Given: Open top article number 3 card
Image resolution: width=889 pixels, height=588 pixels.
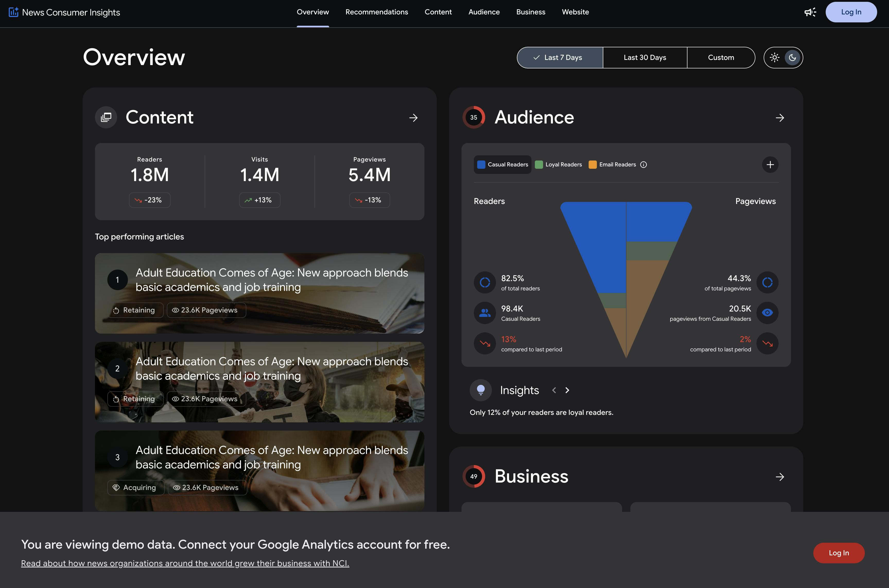Looking at the screenshot, I should (x=259, y=471).
